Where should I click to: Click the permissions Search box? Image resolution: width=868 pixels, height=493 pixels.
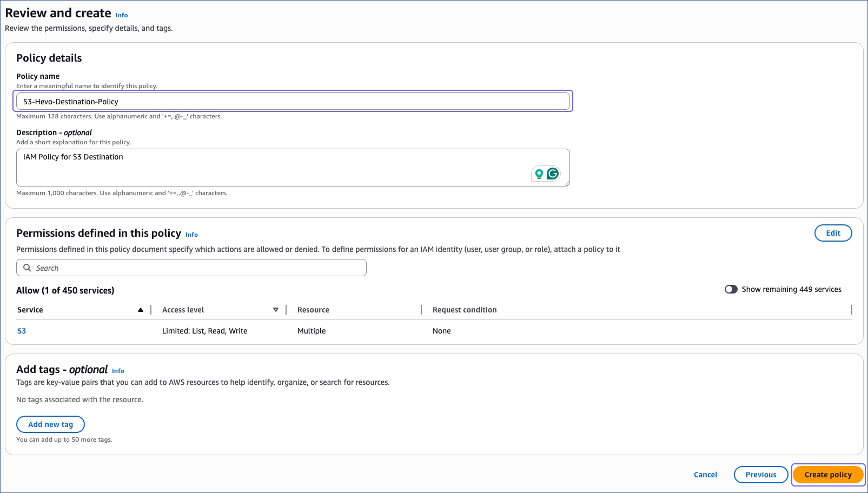click(191, 268)
